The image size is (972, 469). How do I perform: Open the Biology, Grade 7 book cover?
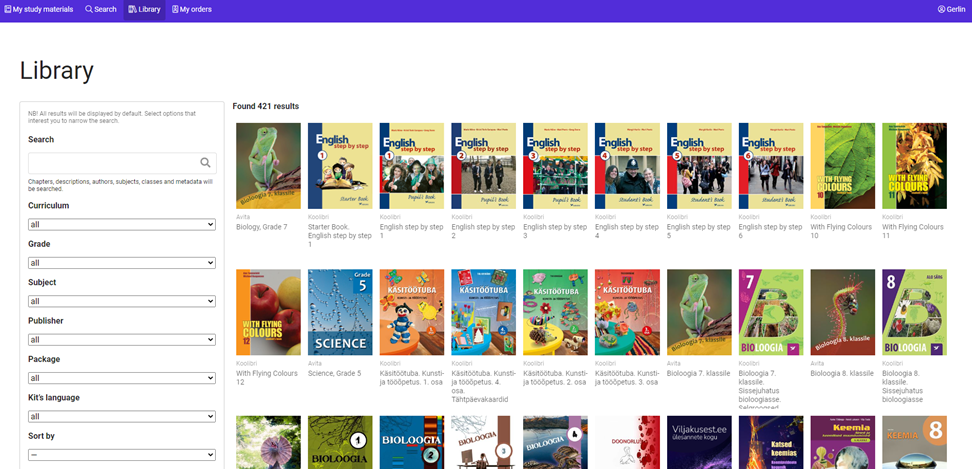[268, 166]
